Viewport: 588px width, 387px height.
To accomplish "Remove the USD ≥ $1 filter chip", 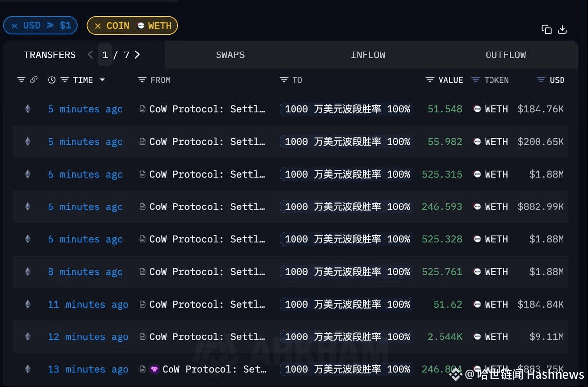I will click(14, 26).
